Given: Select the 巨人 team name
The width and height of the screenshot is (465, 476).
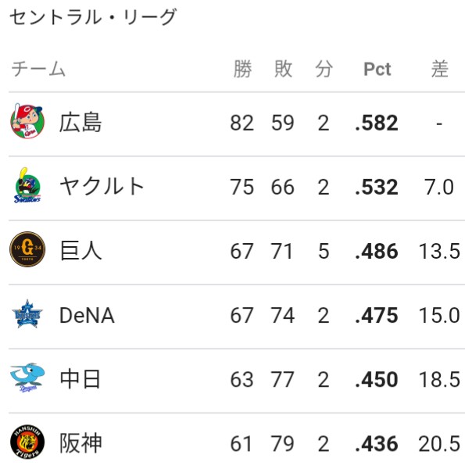Looking at the screenshot, I should pos(80,251).
